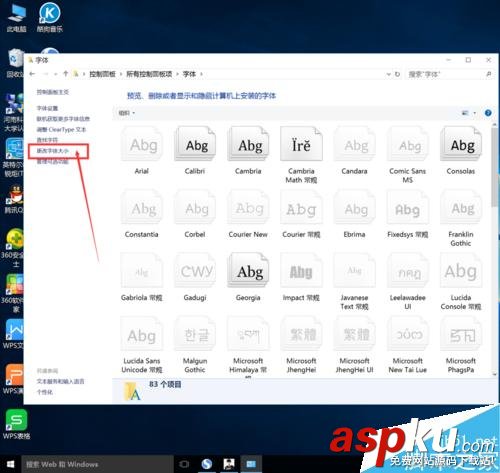Viewport: 500px width, 473px height.
Task: Open 控制面板主页 link in sidebar
Action: point(53,92)
